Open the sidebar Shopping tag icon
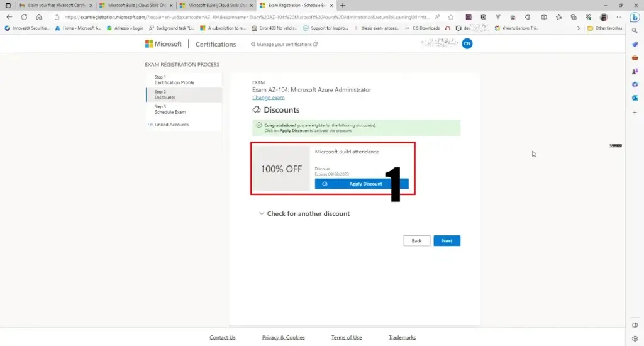Screen dimensions: 644x346 (635, 44)
